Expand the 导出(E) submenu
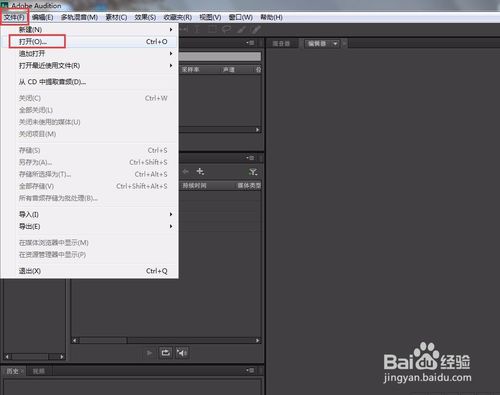 pos(89,226)
